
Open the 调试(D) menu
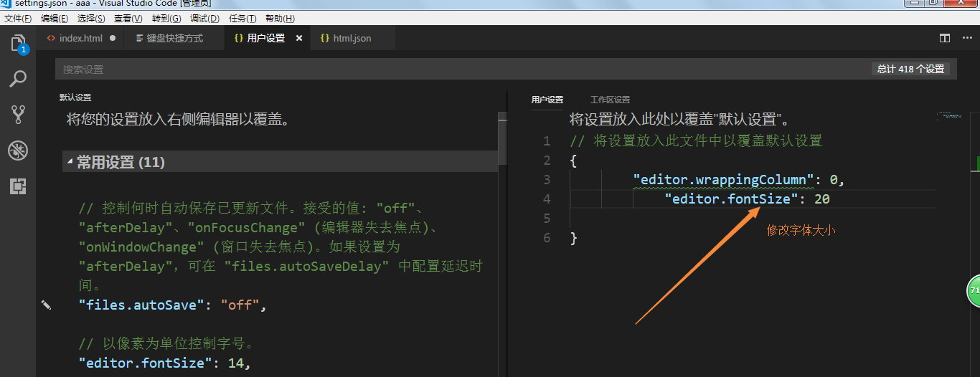pos(204,19)
